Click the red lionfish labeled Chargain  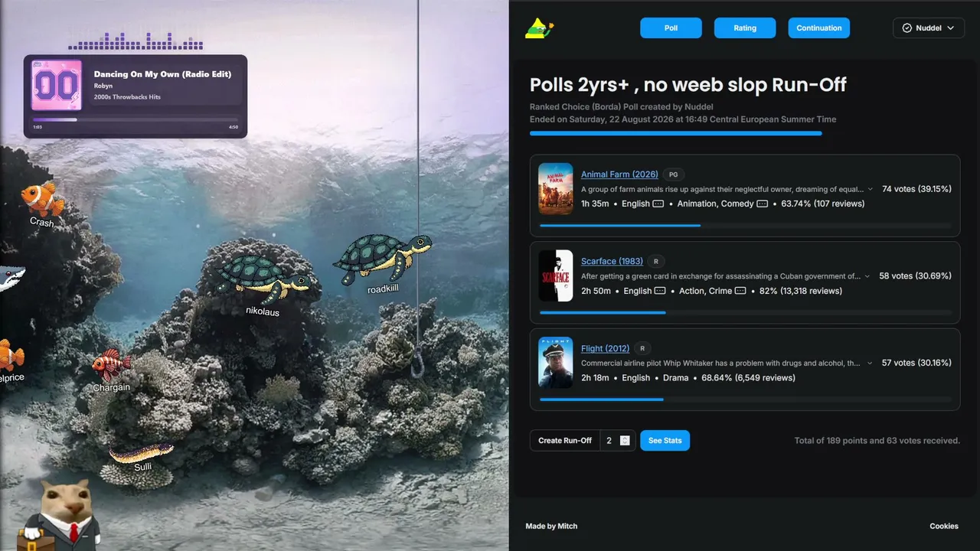point(111,365)
